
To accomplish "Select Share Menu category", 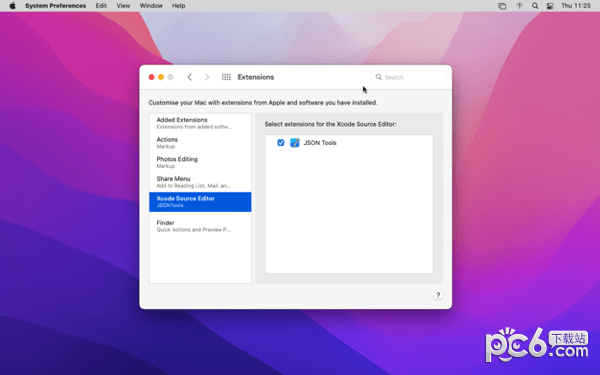I will click(200, 182).
